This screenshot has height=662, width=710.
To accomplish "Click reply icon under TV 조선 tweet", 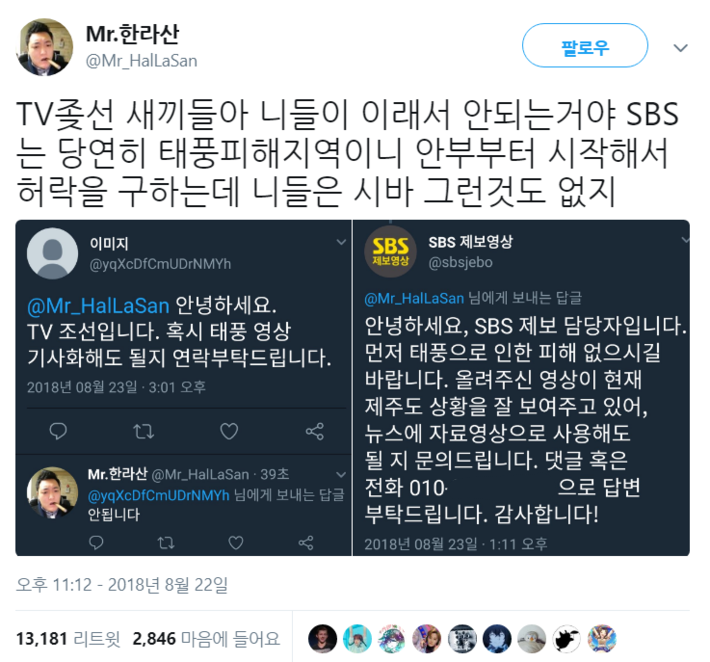I will (x=58, y=431).
